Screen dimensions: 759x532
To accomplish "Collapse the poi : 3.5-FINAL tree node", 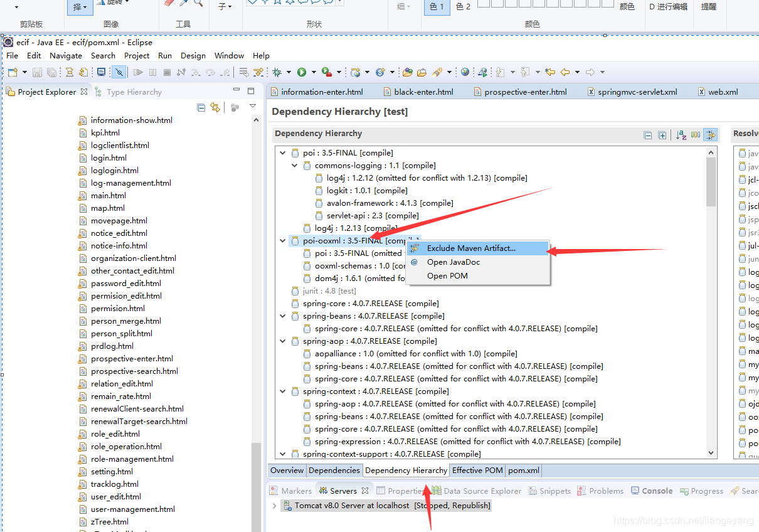I will click(x=282, y=152).
